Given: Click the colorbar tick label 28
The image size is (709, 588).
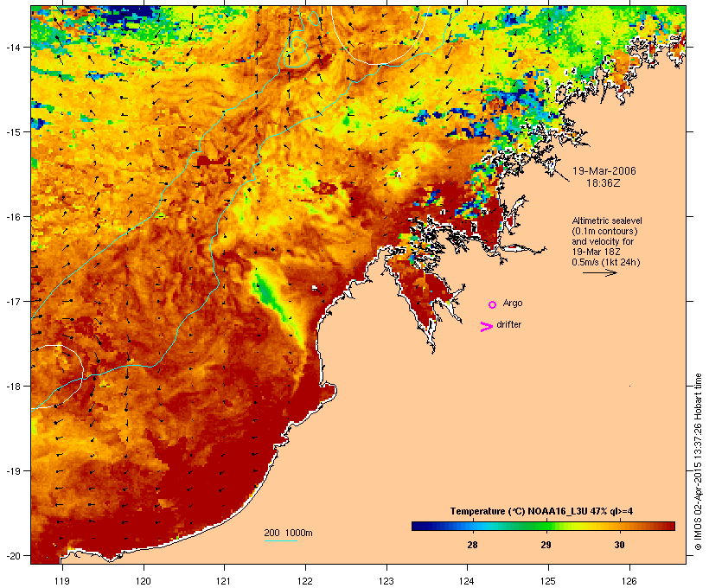Looking at the screenshot, I should [472, 545].
